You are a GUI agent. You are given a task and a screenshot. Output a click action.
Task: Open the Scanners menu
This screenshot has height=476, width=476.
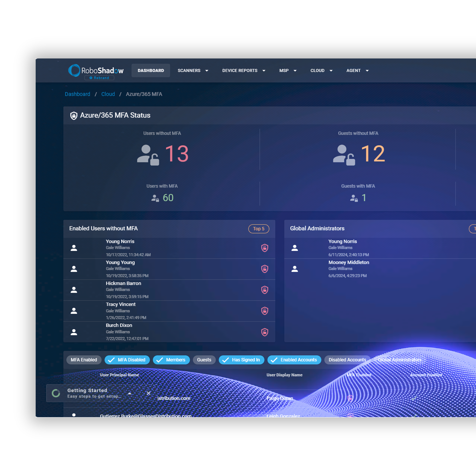click(x=189, y=70)
